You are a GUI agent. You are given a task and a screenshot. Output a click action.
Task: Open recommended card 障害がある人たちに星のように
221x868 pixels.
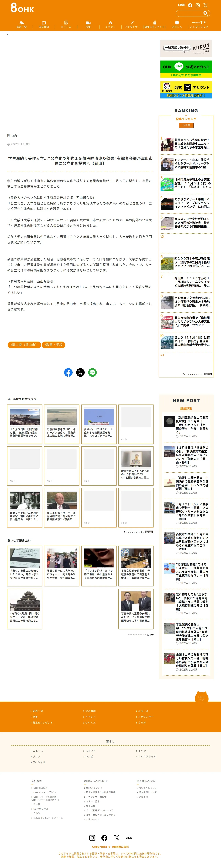136,466
